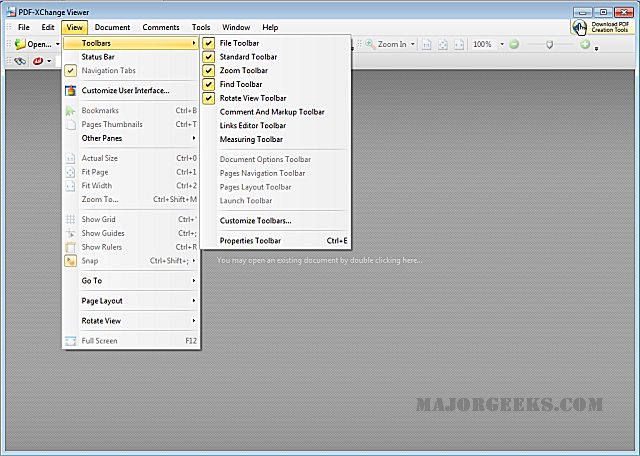Open the Window menu
Screen dimensions: 640x456
[236, 27]
